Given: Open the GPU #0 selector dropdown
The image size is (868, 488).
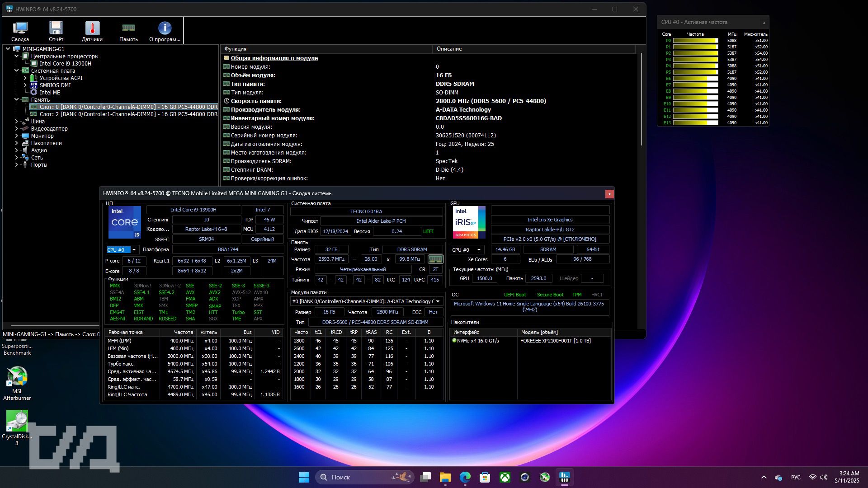Looking at the screenshot, I should pos(467,249).
